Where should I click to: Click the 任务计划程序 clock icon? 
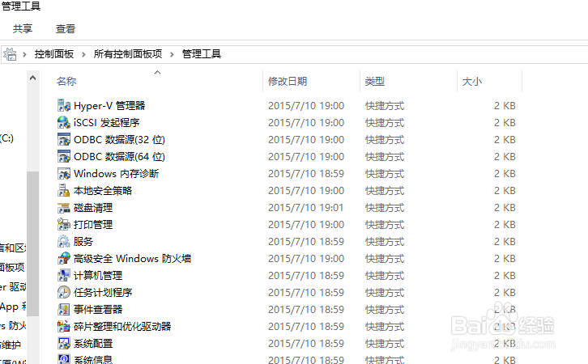(64, 292)
